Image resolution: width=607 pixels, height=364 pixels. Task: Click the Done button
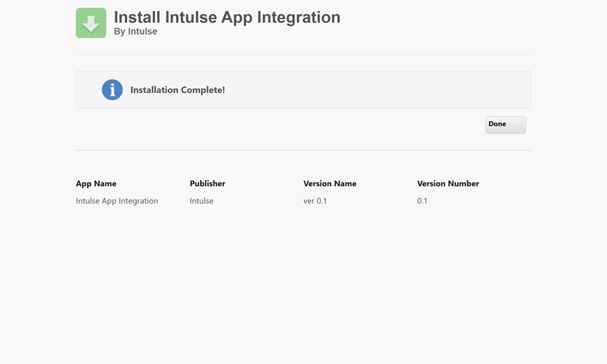506,125
